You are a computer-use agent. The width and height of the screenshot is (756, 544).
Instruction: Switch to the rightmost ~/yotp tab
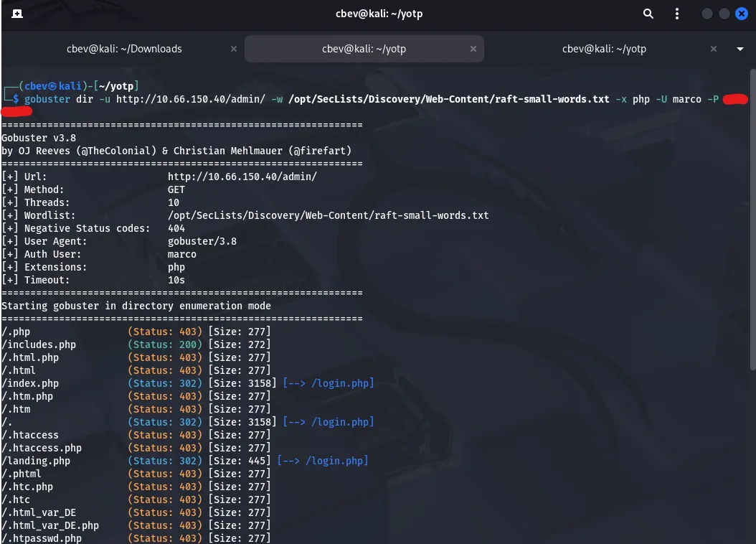pos(604,49)
